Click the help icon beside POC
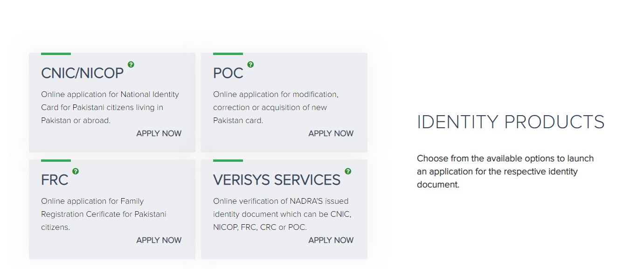 tap(250, 64)
